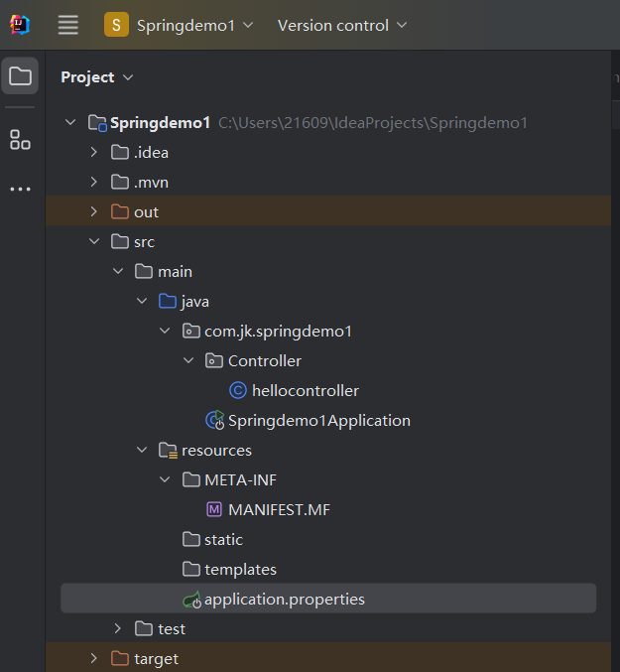The height and width of the screenshot is (672, 620).
Task: Open the Project view selector dropdown
Action: [97, 77]
